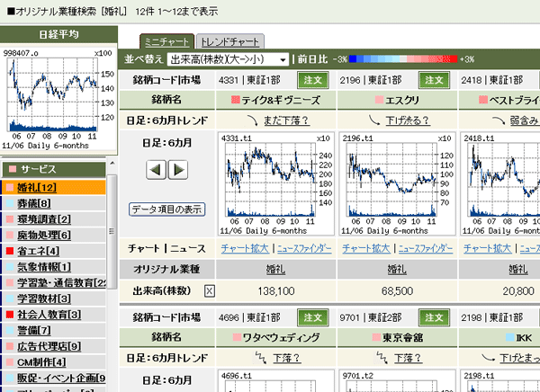Click the データ項目の表示 button
540x392 pixels.
tap(167, 209)
